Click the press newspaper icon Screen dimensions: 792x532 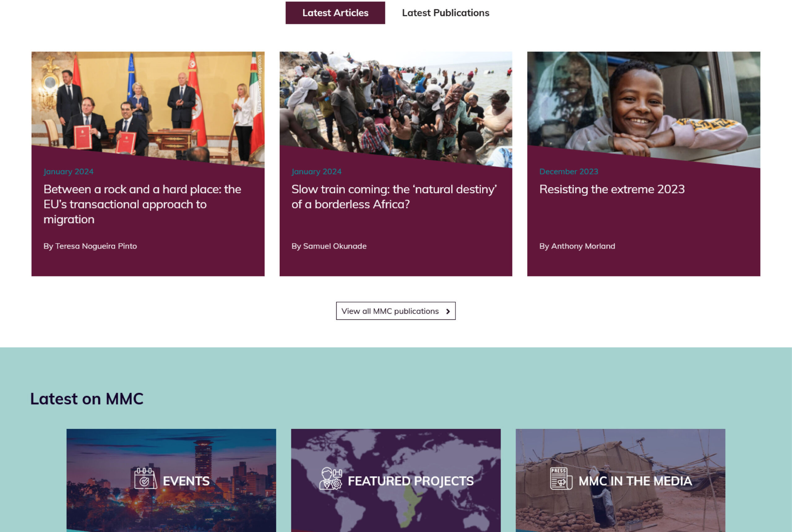tap(561, 478)
